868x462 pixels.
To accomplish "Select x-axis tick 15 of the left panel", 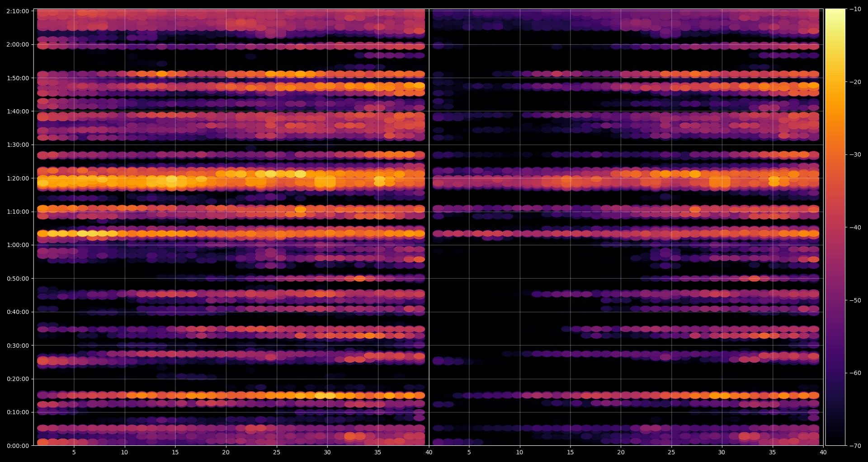I will click(x=175, y=452).
